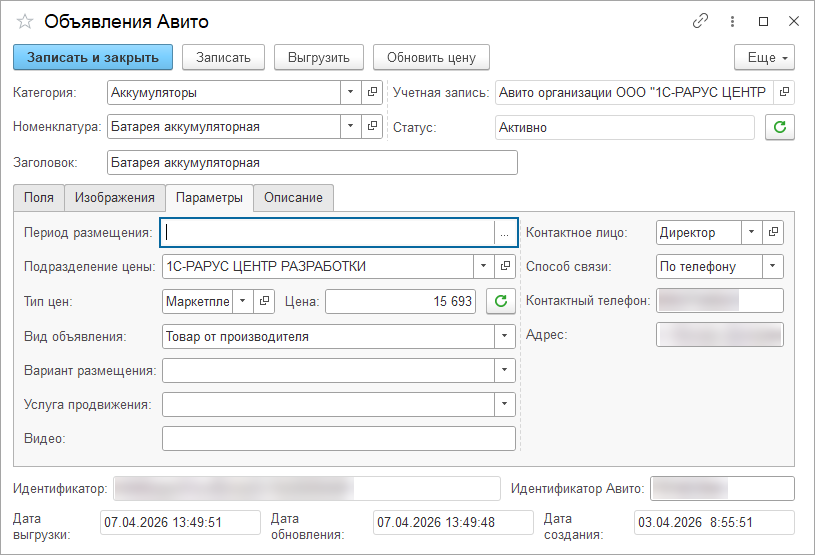Maximize the Объявления Авито window
Screen dimensions: 815x555
763,21
